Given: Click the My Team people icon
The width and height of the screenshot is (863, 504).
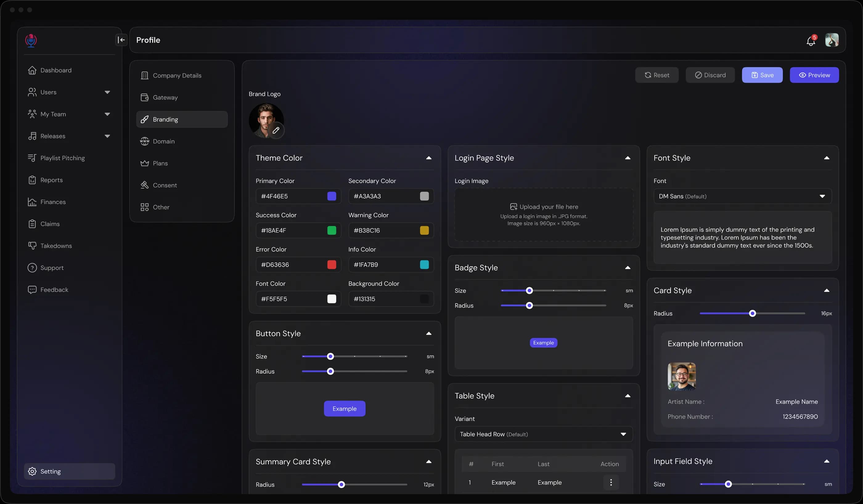Looking at the screenshot, I should (x=32, y=114).
